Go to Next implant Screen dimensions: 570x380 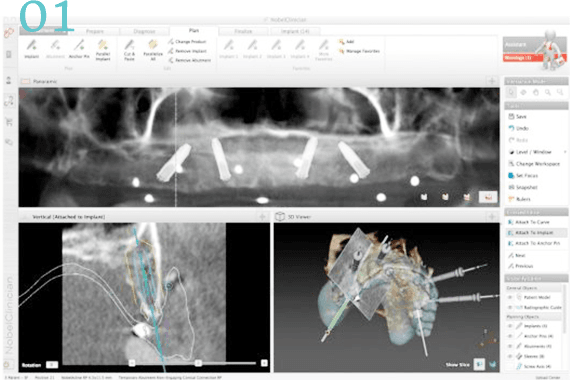(517, 255)
